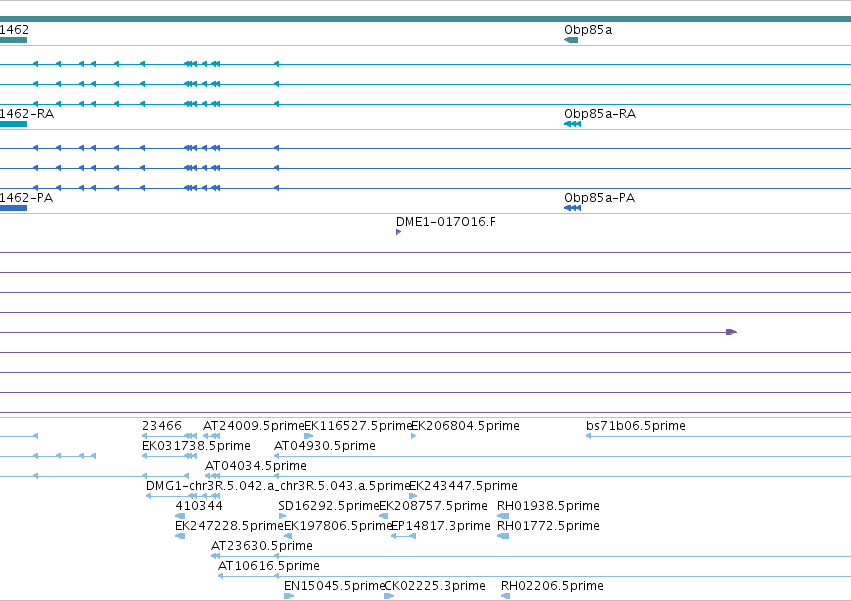Click the EK206804.5prime label

point(465,426)
